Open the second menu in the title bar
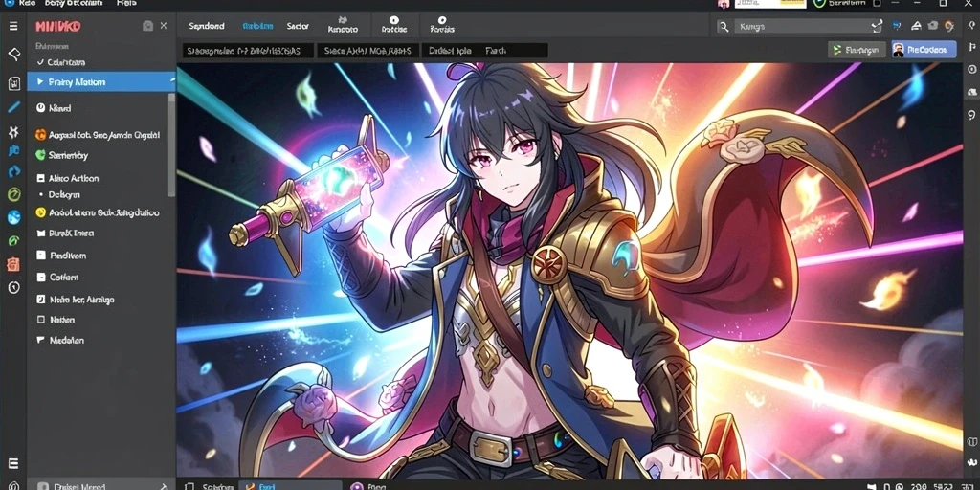980x490 pixels. [x=73, y=3]
